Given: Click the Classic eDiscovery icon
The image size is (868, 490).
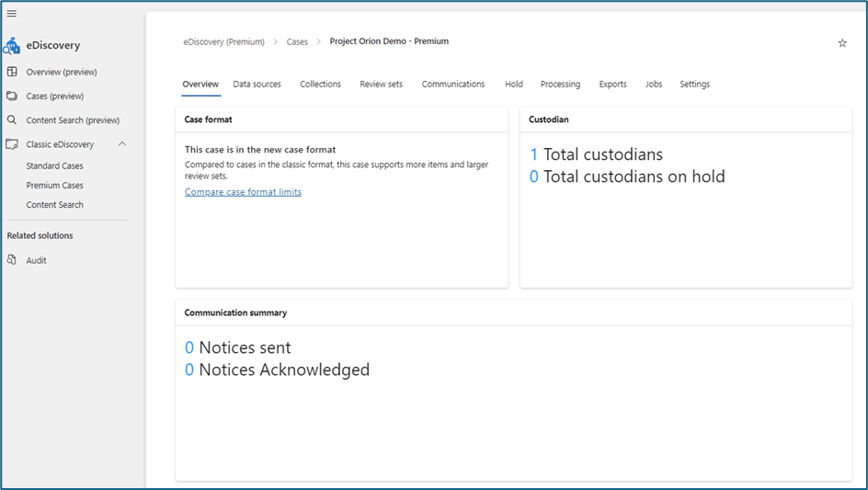Looking at the screenshot, I should tap(12, 144).
